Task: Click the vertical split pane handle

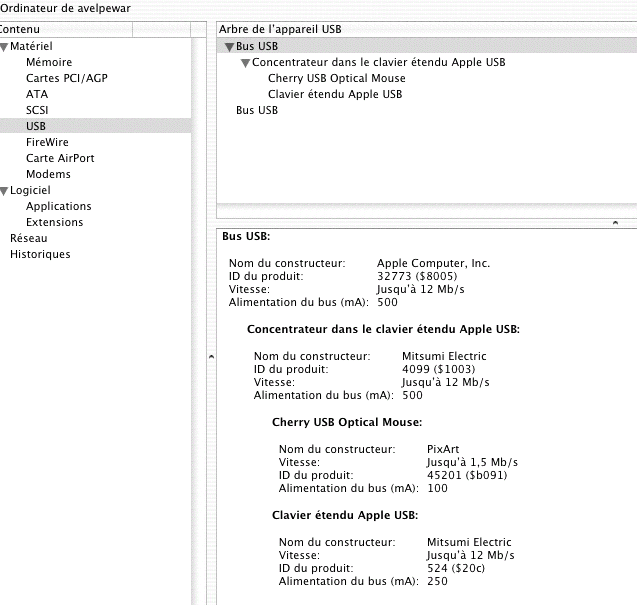Action: pyautogui.click(x=211, y=357)
